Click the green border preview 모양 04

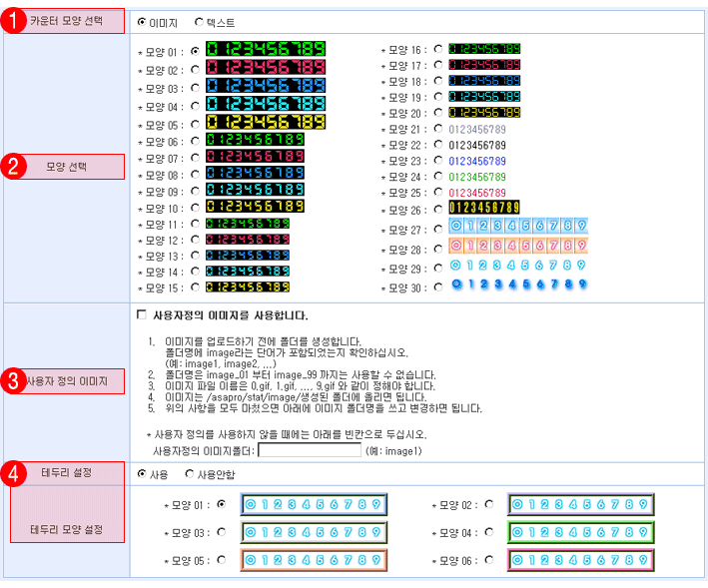click(580, 533)
